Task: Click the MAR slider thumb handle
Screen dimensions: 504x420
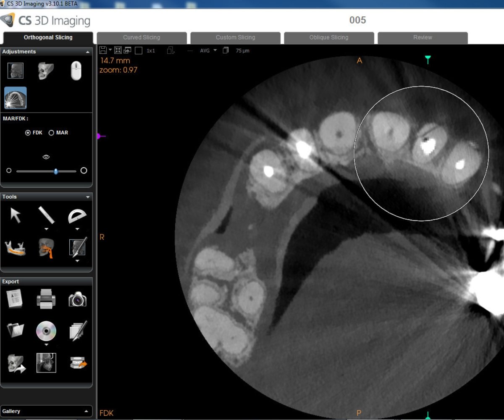Action: coord(56,171)
